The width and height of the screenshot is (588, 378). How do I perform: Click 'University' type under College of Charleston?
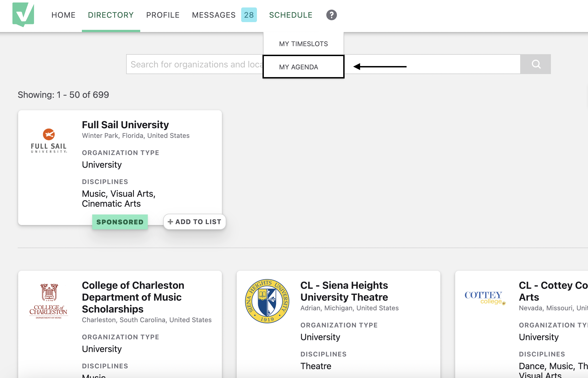coord(102,349)
